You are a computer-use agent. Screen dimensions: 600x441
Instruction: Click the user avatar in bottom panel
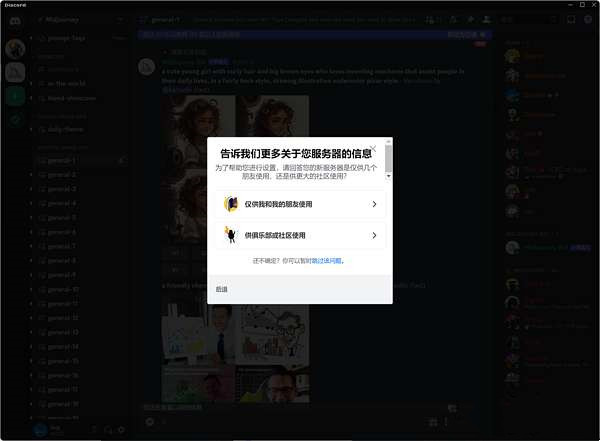[x=40, y=430]
